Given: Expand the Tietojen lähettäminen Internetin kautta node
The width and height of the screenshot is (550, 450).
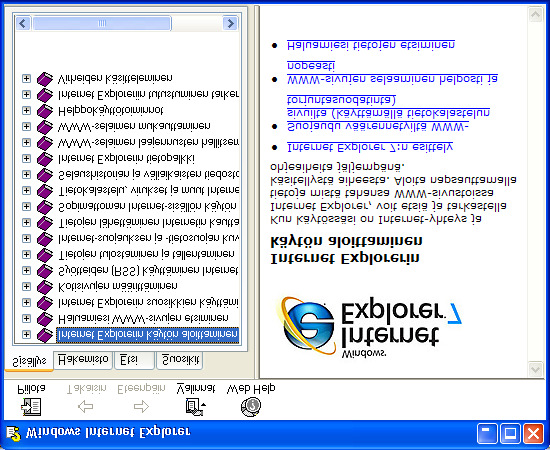Looking at the screenshot, I should [26, 222].
